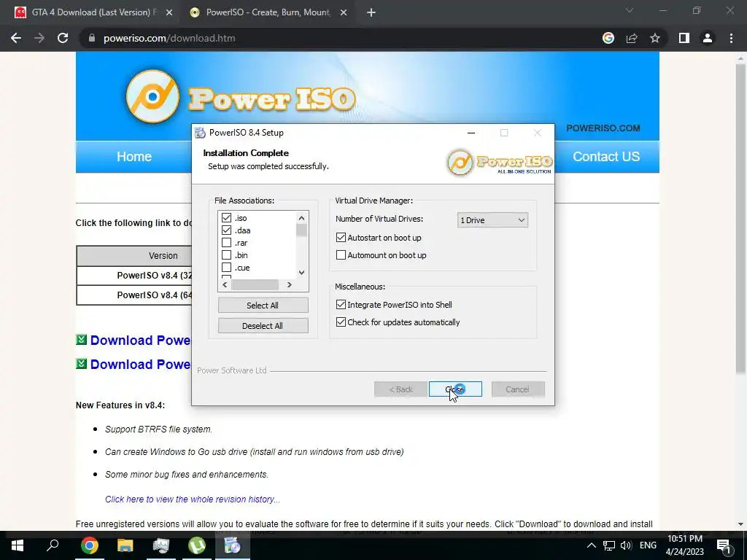Open File Explorer from the taskbar

tap(125, 545)
